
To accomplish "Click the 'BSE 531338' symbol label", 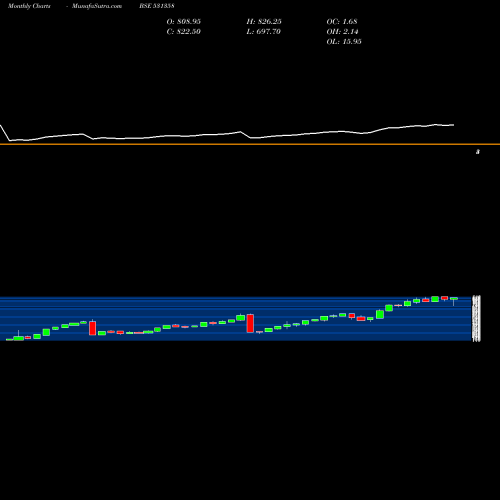I will 157,6.
